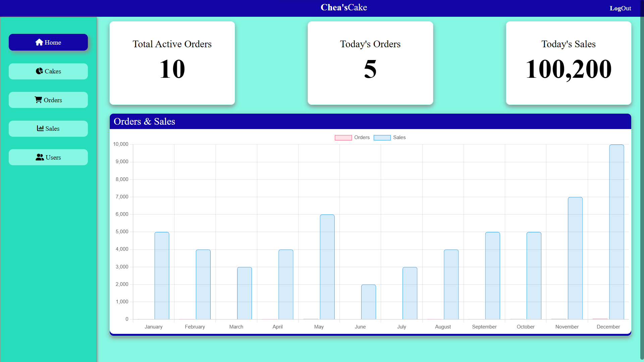Toggle the Sales dataset legend swatch
Image resolution: width=644 pixels, height=362 pixels.
pyautogui.click(x=382, y=138)
